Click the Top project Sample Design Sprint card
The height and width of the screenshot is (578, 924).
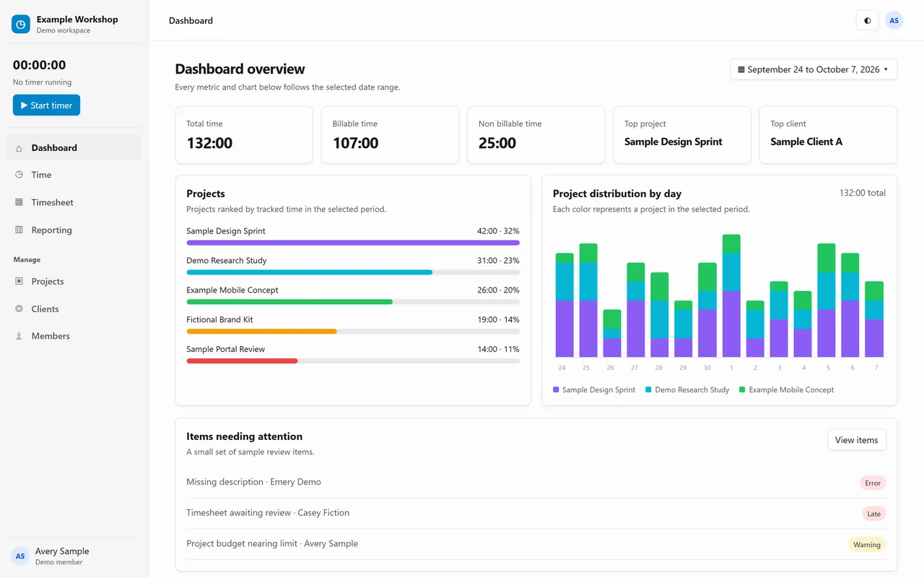682,135
